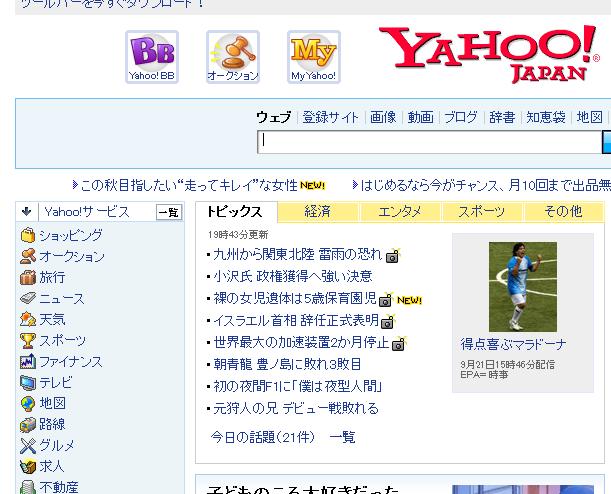The height and width of the screenshot is (494, 611).
Task: Open 今日の話題(21件) link
Action: [x=263, y=437]
